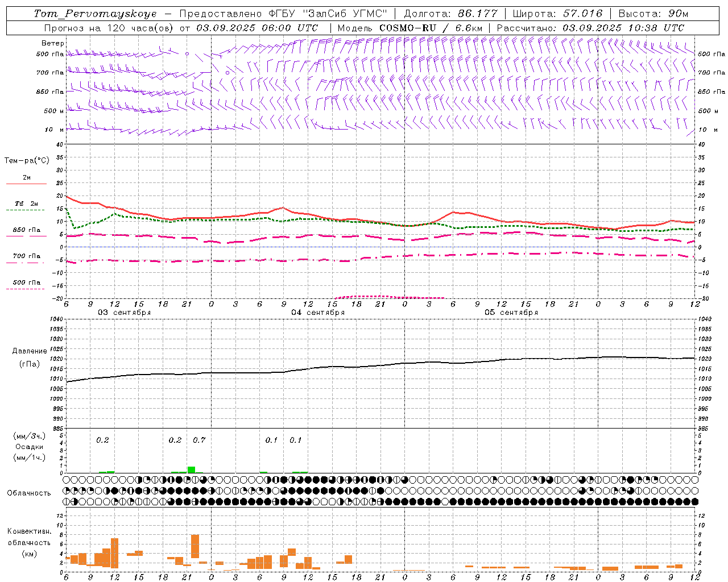Click the dashed line sample under Td 2м
This screenshot has height=582, width=728.
click(x=25, y=210)
